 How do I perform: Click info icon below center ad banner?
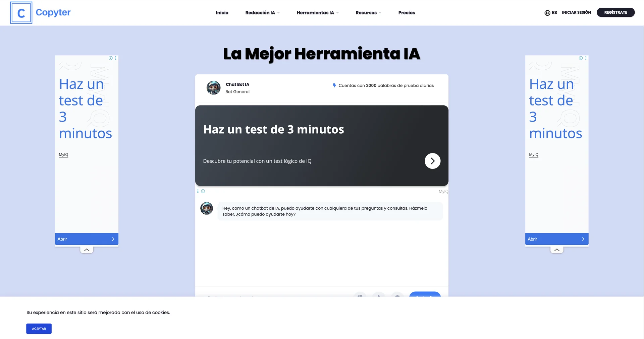(203, 191)
